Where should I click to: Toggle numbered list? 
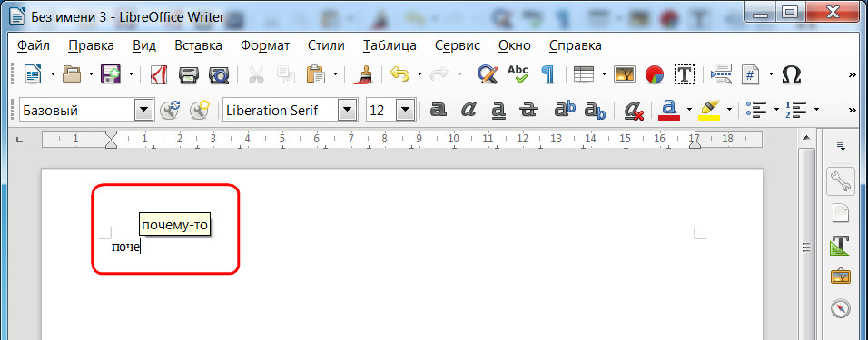[795, 110]
